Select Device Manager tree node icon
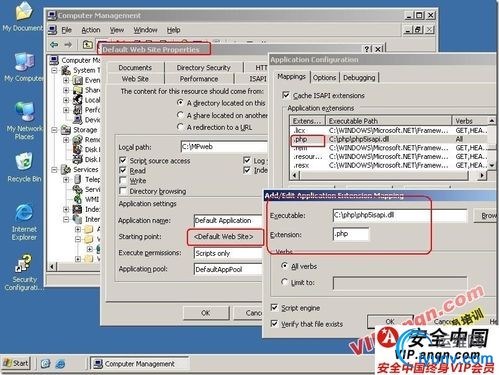Image resolution: width=499 pixels, height=375 pixels. 78,120
